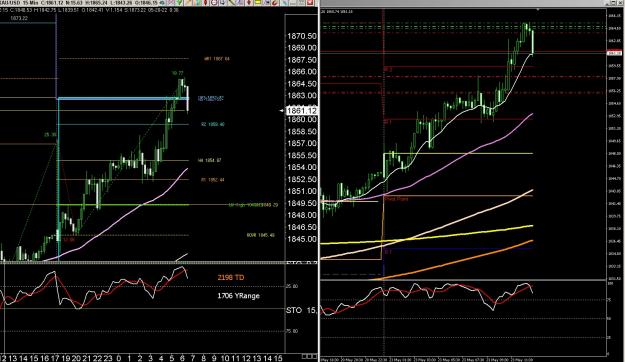The image size is (625, 362).
Task: Select the thick orange moving average on right chart
Action: [454, 261]
